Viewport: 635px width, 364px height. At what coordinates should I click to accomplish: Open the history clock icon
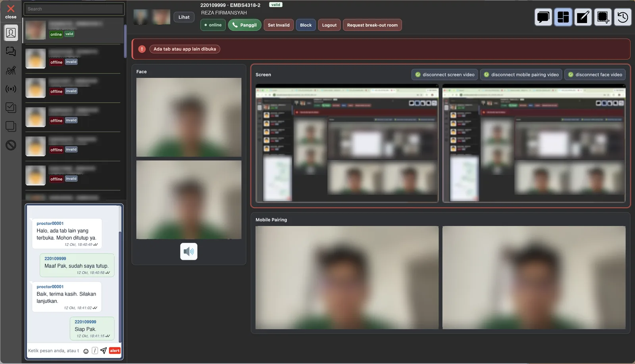623,17
